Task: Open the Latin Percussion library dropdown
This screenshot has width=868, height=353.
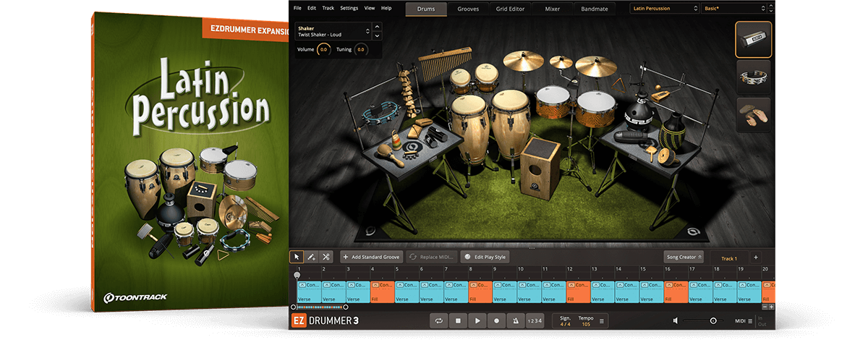Action: [x=663, y=9]
